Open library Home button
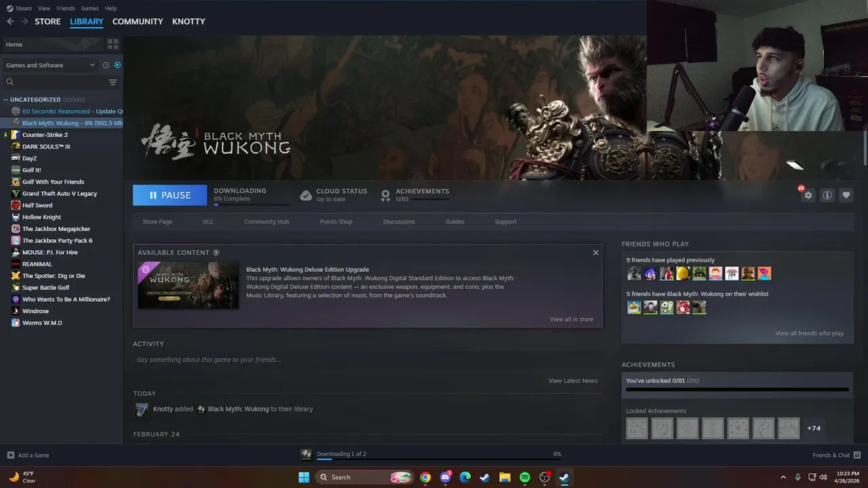Viewport: 868px width, 488px height. (x=52, y=44)
